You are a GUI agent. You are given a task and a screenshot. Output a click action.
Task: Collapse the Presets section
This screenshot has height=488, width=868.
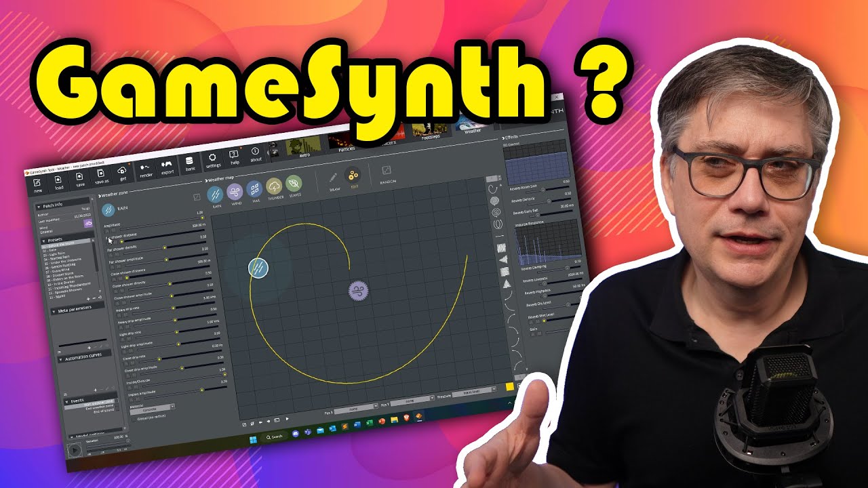(44, 241)
